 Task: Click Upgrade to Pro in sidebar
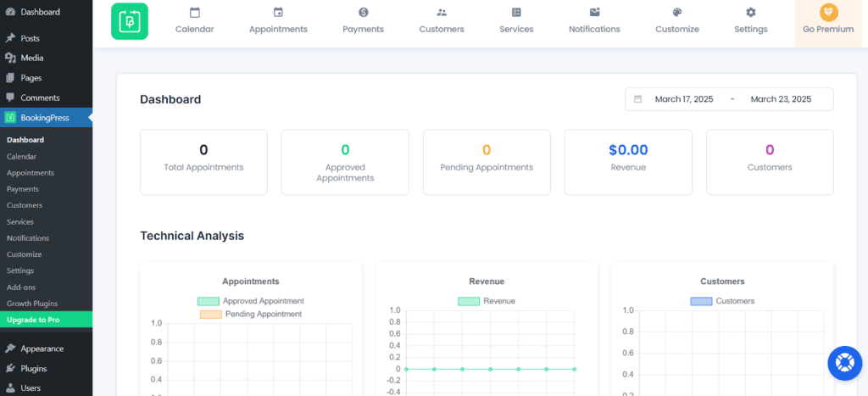tap(47, 320)
